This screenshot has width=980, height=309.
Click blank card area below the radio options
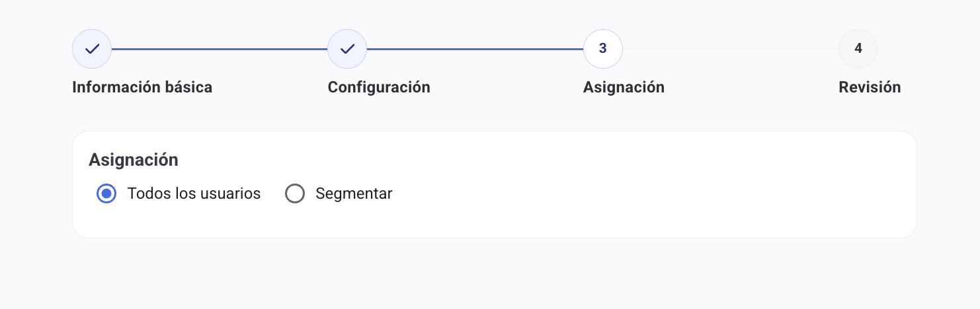click(463, 221)
